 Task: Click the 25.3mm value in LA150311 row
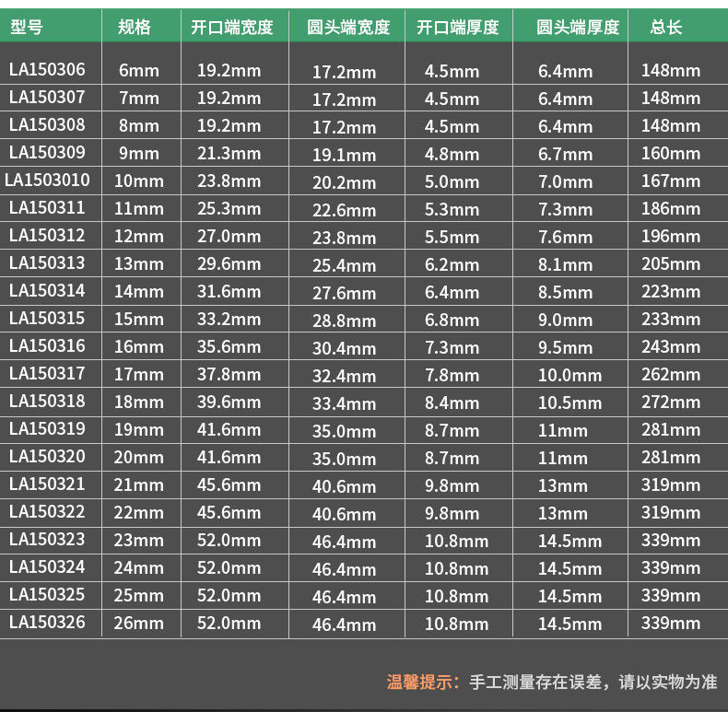[x=229, y=208]
